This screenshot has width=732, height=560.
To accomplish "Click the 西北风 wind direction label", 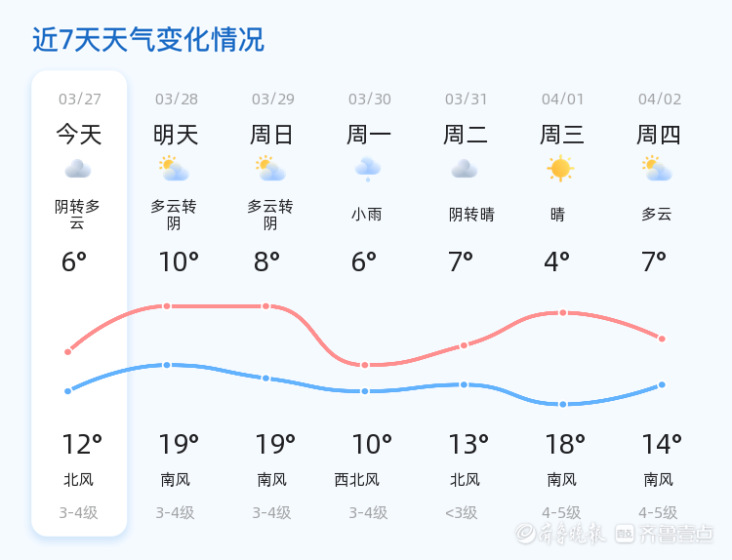I will [x=356, y=480].
